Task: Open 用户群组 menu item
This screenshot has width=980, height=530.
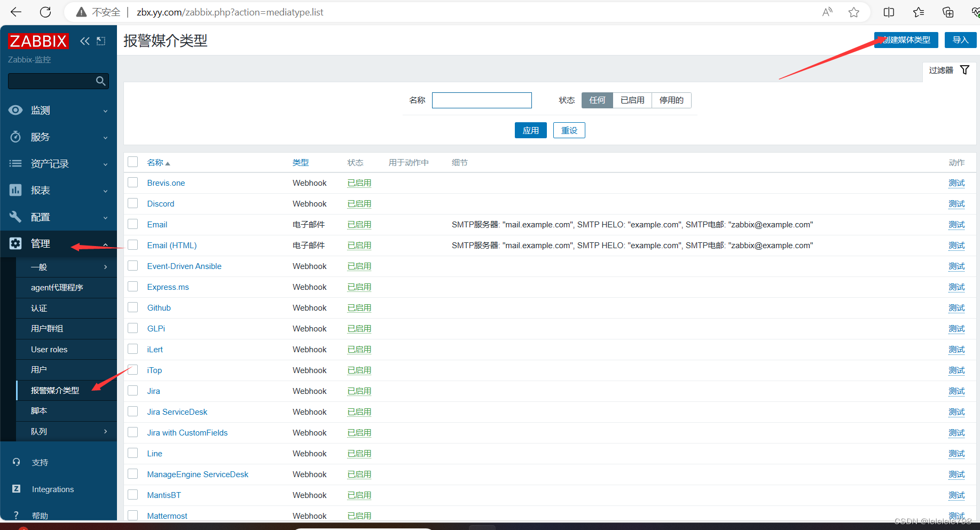Action: tap(66, 328)
